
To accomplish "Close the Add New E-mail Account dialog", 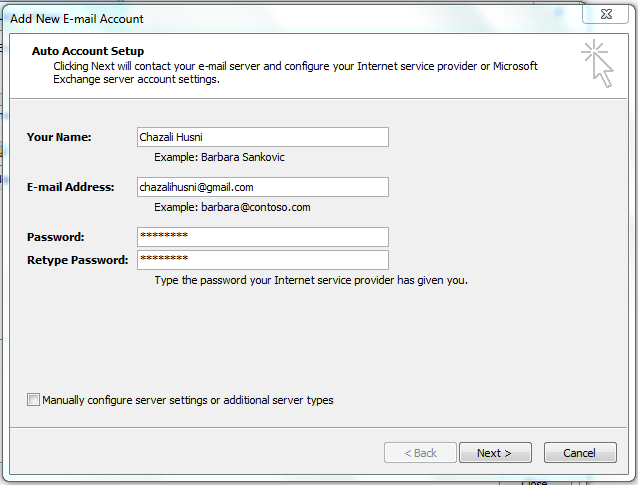I will [x=606, y=14].
